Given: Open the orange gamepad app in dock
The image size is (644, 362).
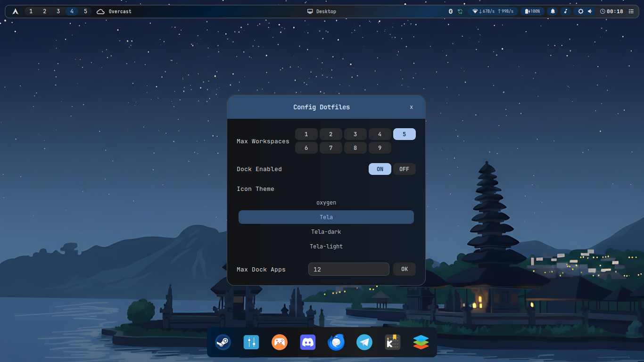Looking at the screenshot, I should [280, 342].
